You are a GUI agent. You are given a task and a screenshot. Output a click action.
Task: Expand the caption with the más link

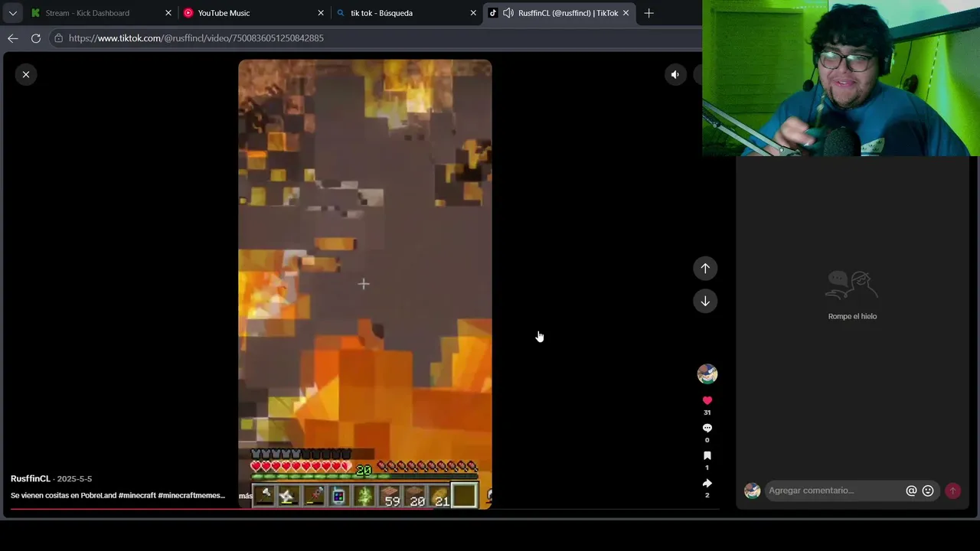[245, 496]
